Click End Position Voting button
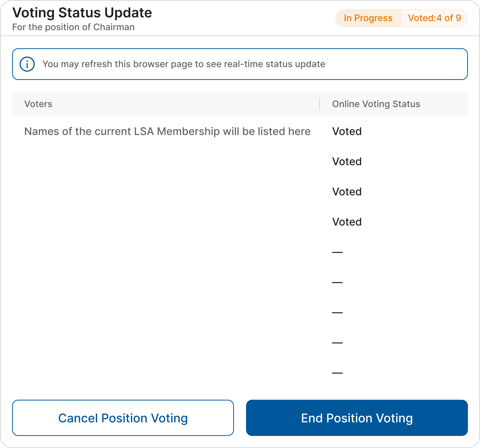The width and height of the screenshot is (480, 448). click(x=357, y=418)
